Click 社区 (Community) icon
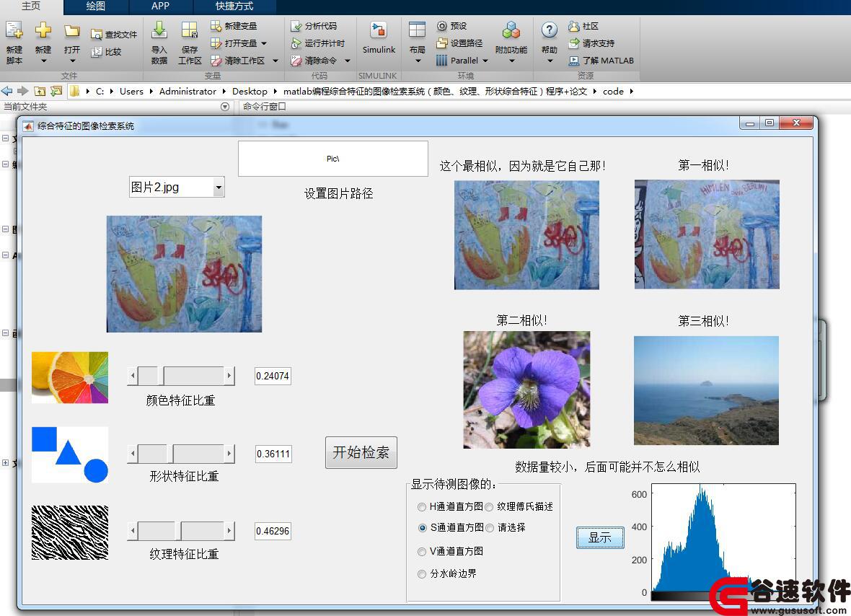The width and height of the screenshot is (851, 616). click(573, 26)
